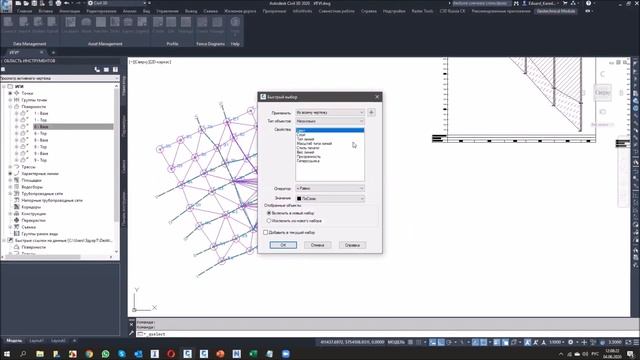640x360 pixels.
Task: Select the highlighted Цвет property in list
Action: click(x=330, y=130)
